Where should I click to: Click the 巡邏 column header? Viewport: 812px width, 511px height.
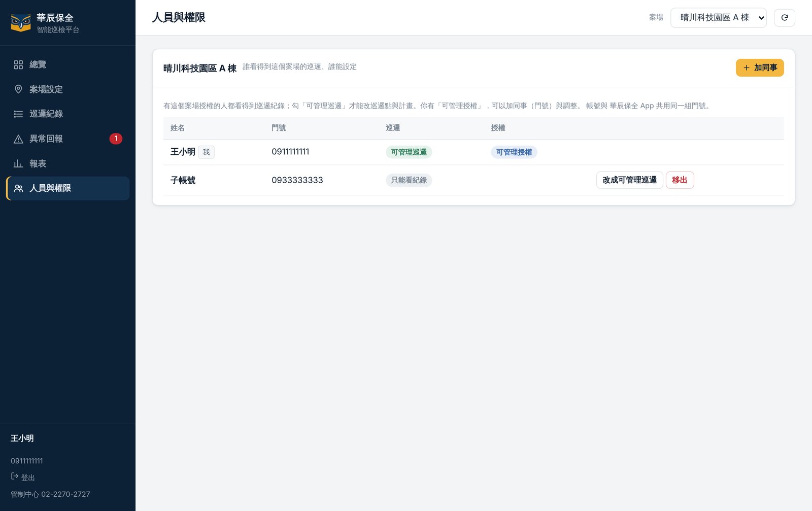(393, 128)
